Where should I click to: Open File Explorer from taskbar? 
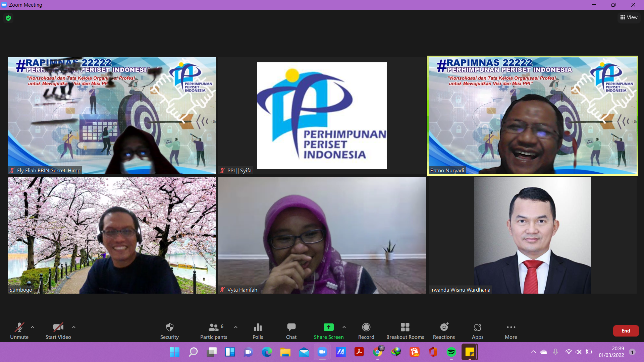[x=285, y=352]
